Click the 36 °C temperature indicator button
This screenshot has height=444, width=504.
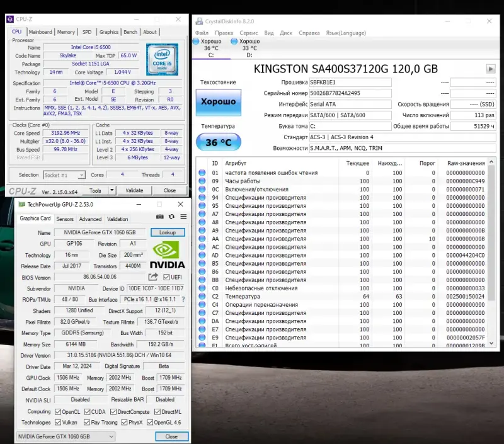pos(218,142)
